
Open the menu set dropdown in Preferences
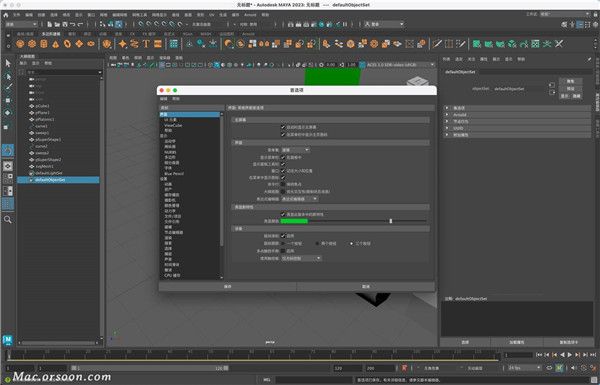click(x=295, y=150)
